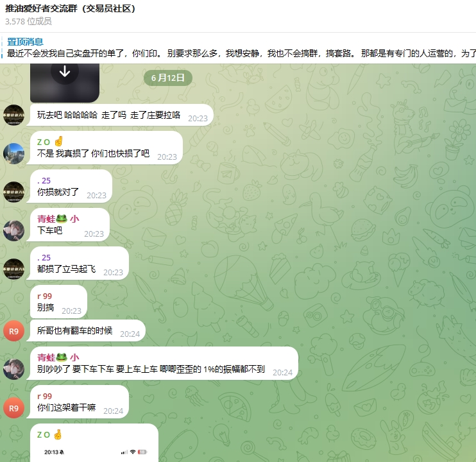Open the R9 avatar beside 所哥也有翻车的时候

click(13, 331)
